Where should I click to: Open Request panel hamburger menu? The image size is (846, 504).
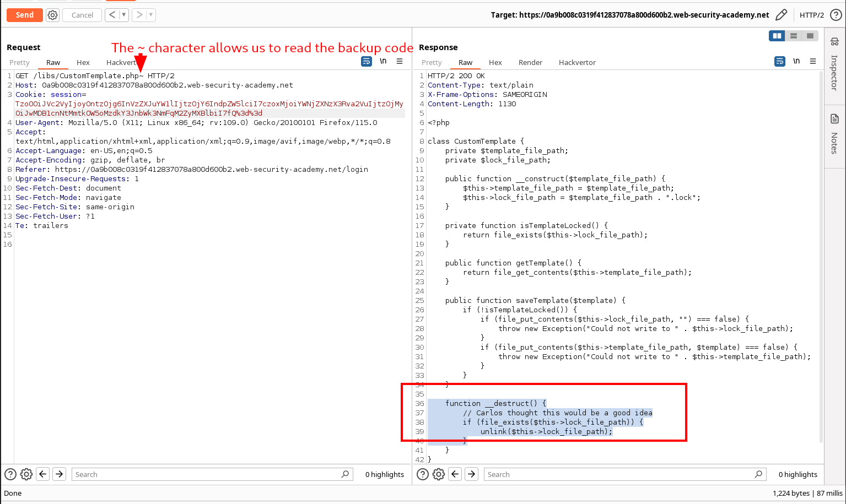click(400, 61)
